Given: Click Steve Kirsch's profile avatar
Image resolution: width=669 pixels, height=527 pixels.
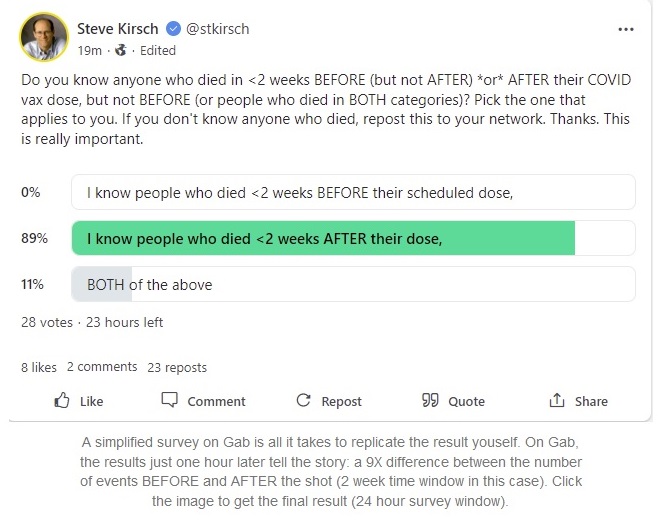Looking at the screenshot, I should click(42, 38).
